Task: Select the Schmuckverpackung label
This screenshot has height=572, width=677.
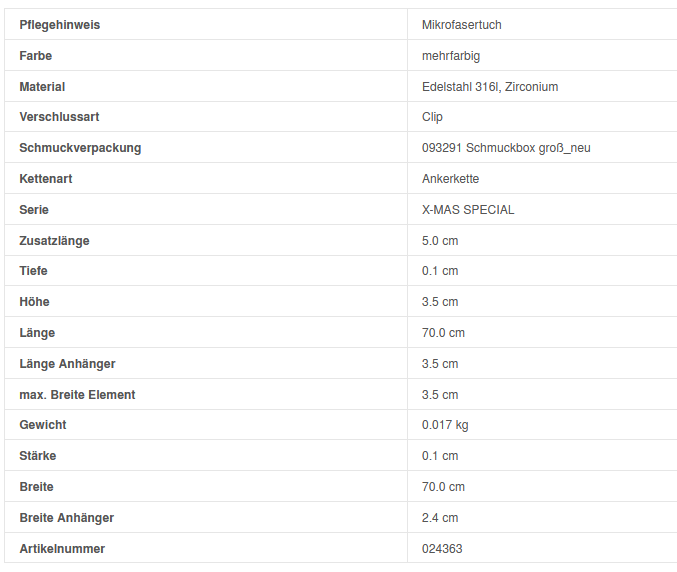Action: 80,148
